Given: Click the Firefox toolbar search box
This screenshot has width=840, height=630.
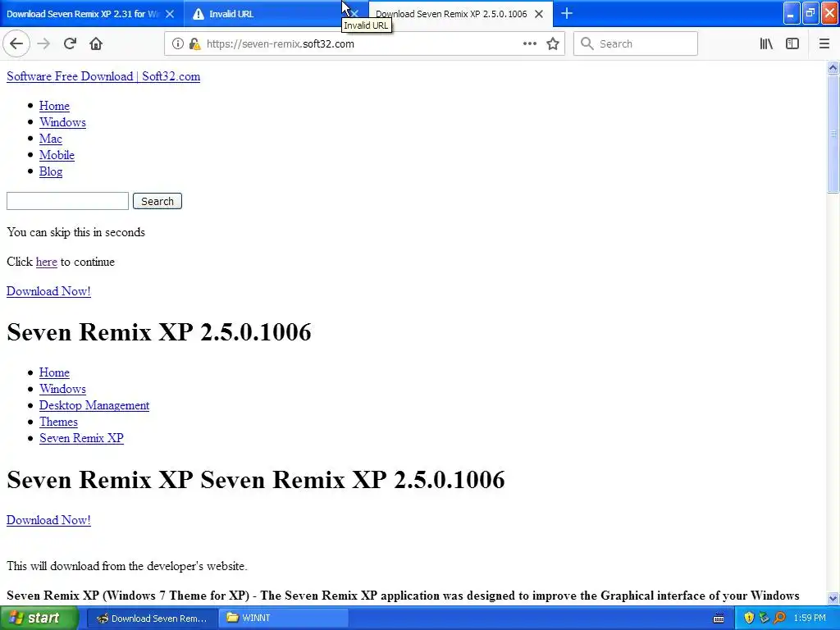Looking at the screenshot, I should 636,44.
